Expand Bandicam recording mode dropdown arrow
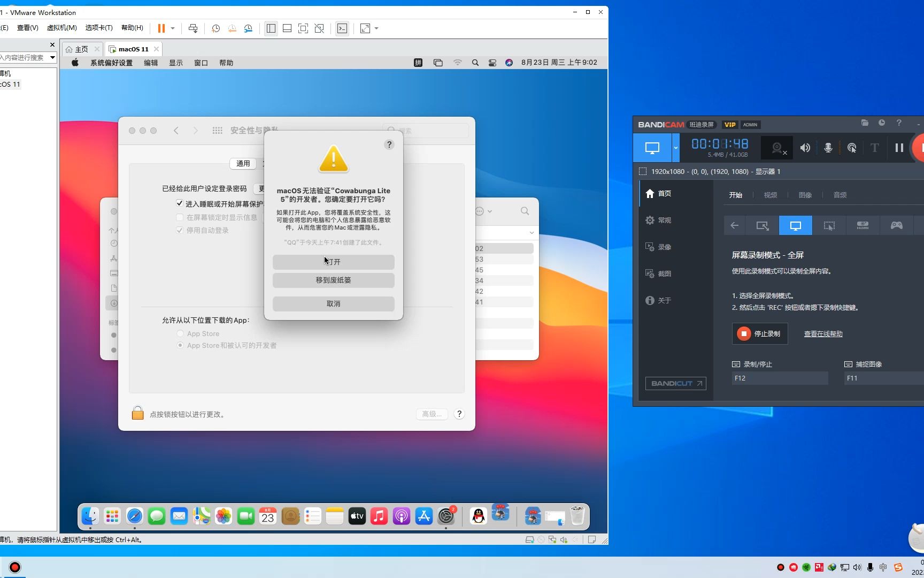The height and width of the screenshot is (578, 924). click(675, 148)
